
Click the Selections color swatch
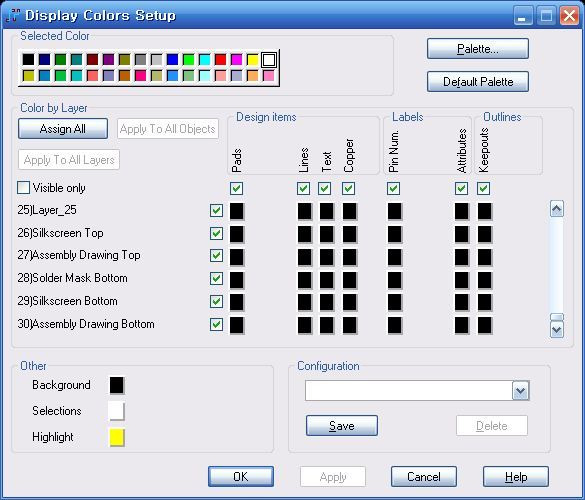[117, 411]
